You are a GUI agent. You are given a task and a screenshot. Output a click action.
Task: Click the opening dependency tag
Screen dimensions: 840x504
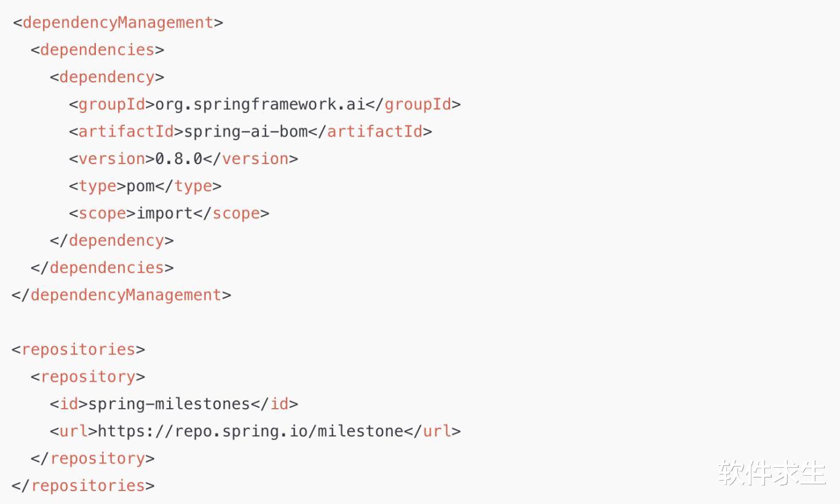coord(107,77)
